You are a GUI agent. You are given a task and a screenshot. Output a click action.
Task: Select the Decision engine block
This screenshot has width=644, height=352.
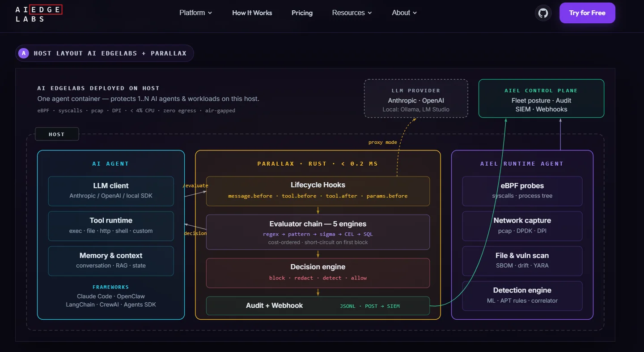pos(318,273)
